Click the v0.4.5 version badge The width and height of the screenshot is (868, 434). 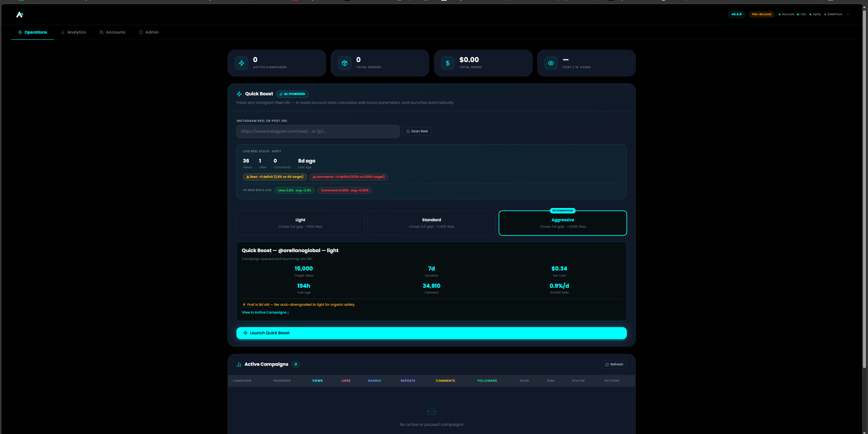[x=736, y=14]
